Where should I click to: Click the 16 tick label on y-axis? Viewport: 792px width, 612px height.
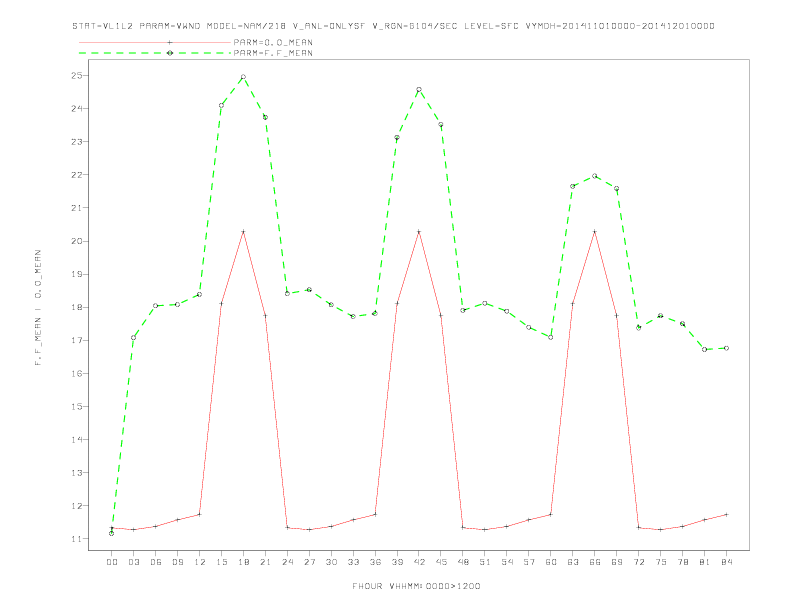pyautogui.click(x=77, y=374)
